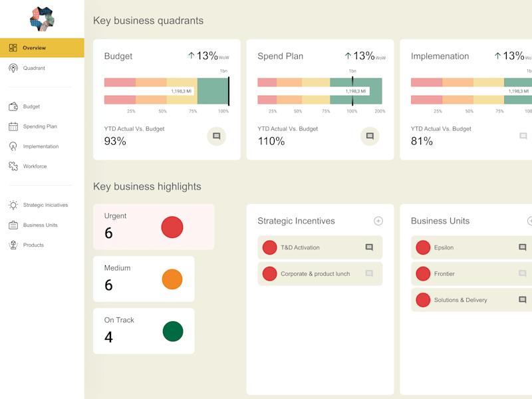Image resolution: width=532 pixels, height=399 pixels.
Task: Go to Business Units in the sidebar
Action: tap(40, 225)
